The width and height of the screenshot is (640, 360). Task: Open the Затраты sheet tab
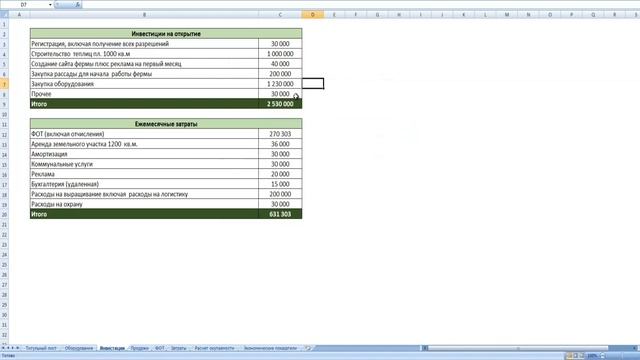pos(178,348)
